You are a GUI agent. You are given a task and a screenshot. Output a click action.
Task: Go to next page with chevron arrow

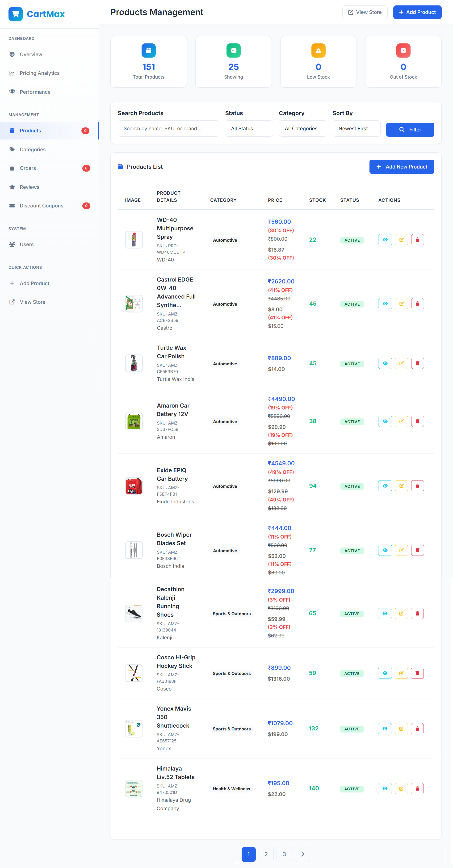[302, 854]
